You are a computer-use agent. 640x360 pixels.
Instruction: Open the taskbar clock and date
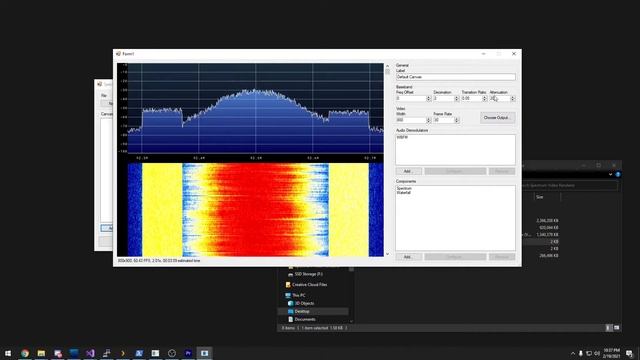611,353
